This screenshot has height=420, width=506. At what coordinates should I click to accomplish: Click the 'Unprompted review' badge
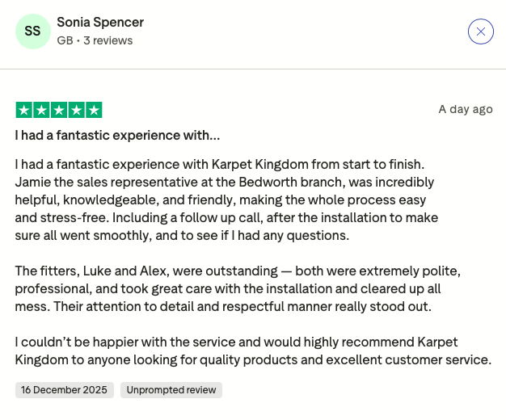[171, 390]
